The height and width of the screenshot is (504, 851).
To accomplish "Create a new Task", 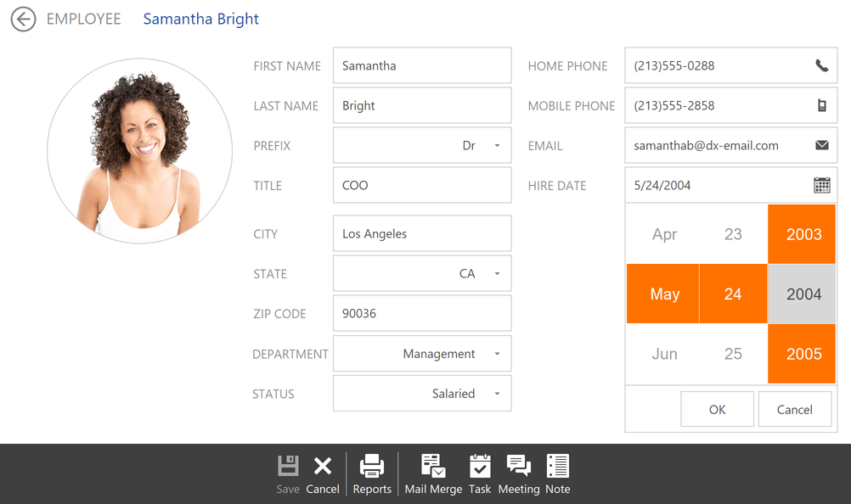I will point(480,472).
